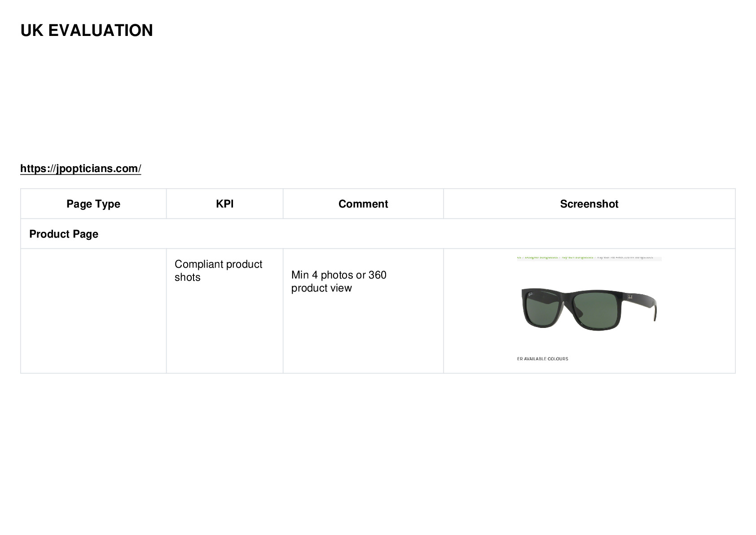Screen dimensions: 756x535
Task: Open the Ray-Ban Sunglasses breadcrumb link
Action: click(x=577, y=257)
